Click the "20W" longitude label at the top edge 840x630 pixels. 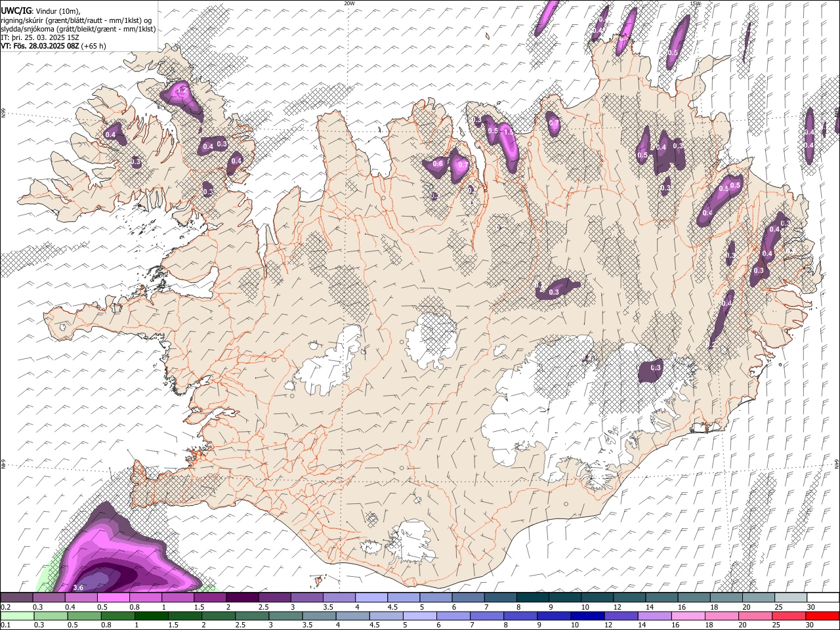pos(349,3)
